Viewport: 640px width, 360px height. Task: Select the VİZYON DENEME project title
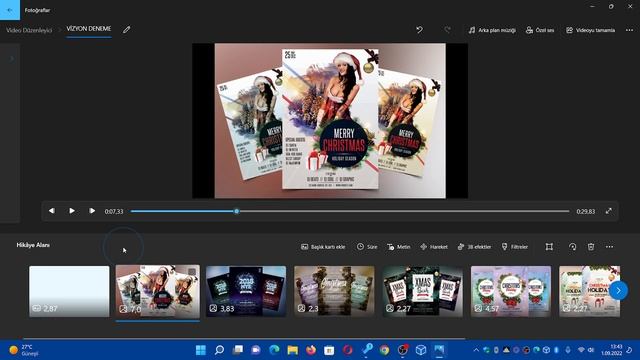tap(89, 29)
